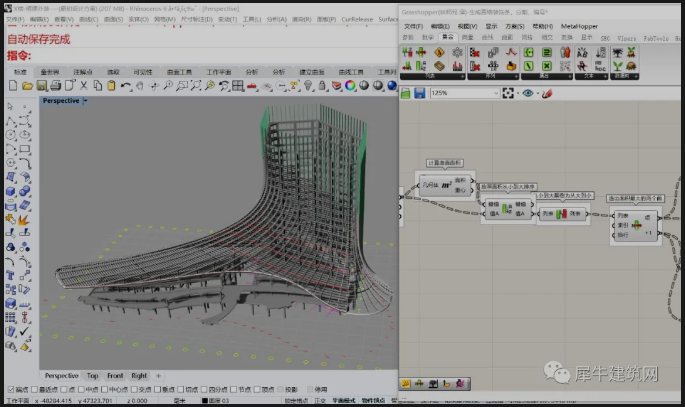Click the tree component icon in Grasshopper ribbon
This screenshot has height=407, width=685.
(x=617, y=53)
